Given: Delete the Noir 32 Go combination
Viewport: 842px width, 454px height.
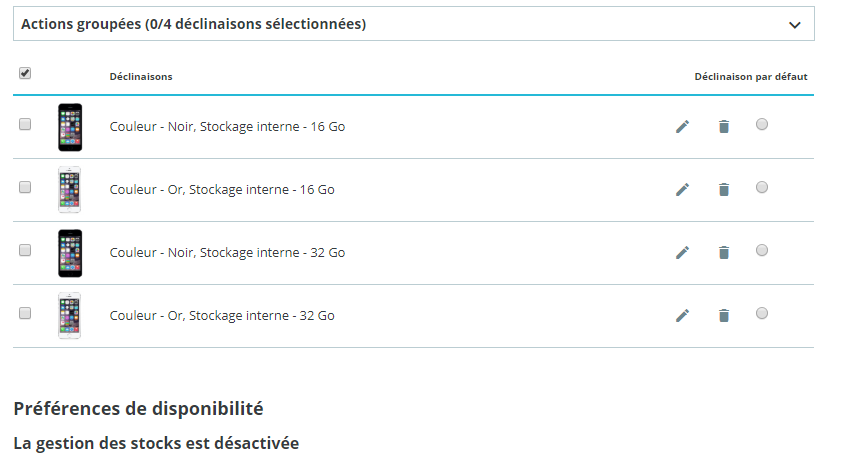Looking at the screenshot, I should [x=724, y=253].
